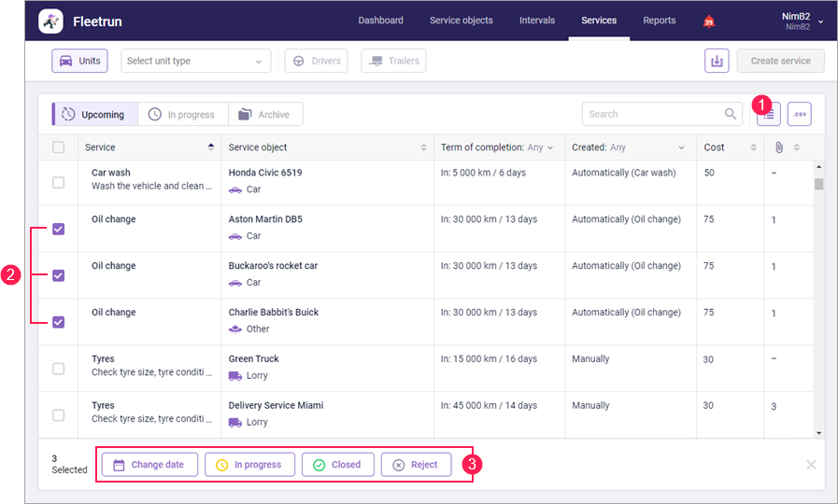Open the Select unit type dropdown
838x504 pixels.
coord(195,62)
